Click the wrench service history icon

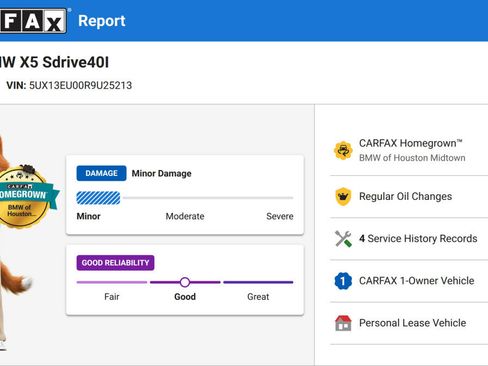pos(343,239)
